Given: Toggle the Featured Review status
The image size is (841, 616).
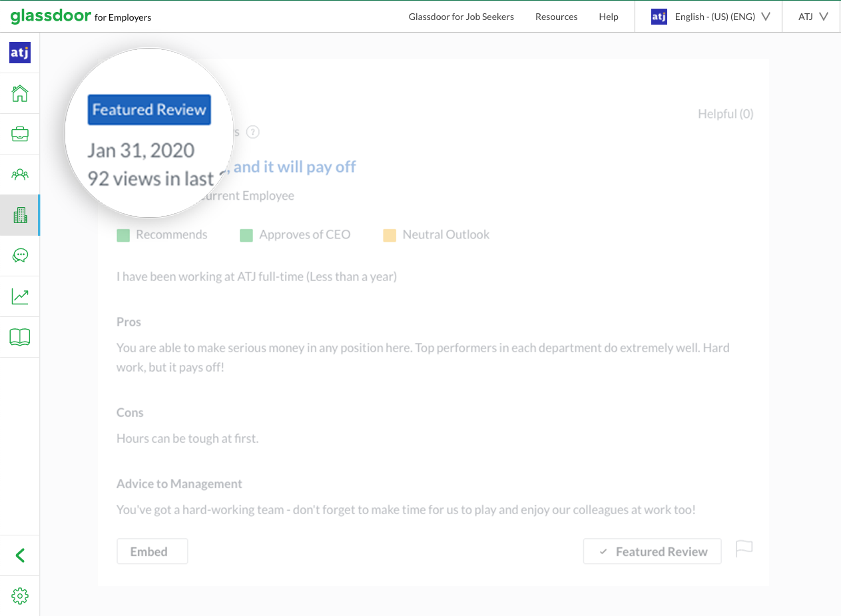Looking at the screenshot, I should click(652, 551).
